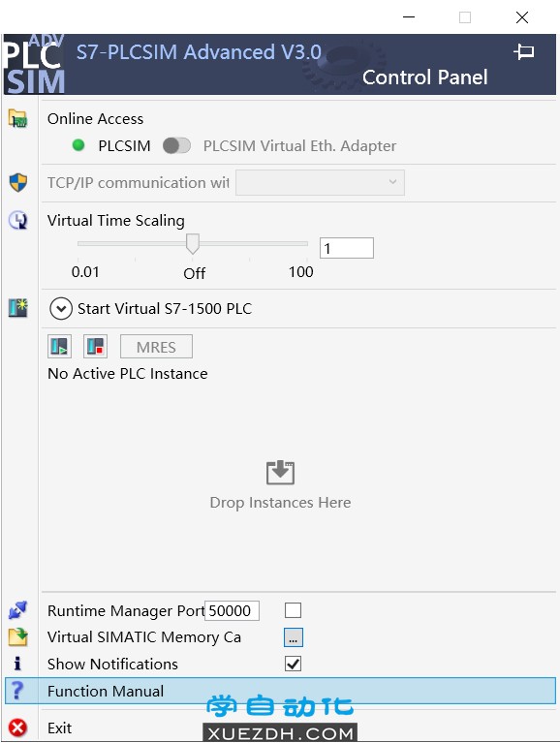Enable the Runtime Manager Port checkbox
The image size is (560, 743).
click(x=293, y=610)
